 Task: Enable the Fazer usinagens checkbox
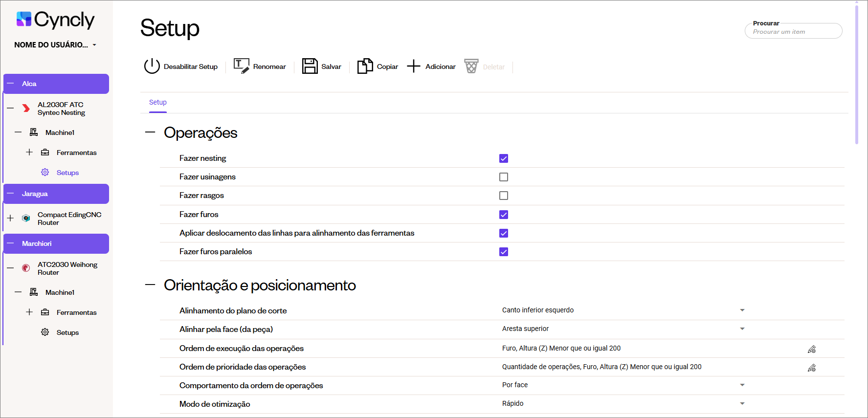(x=504, y=177)
